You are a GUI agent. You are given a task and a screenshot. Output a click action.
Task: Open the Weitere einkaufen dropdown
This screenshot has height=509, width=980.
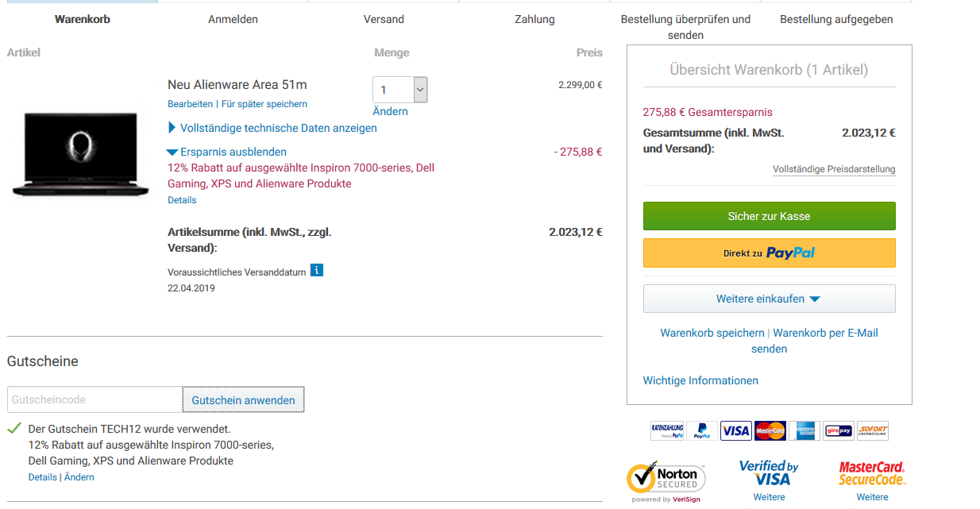(x=769, y=299)
